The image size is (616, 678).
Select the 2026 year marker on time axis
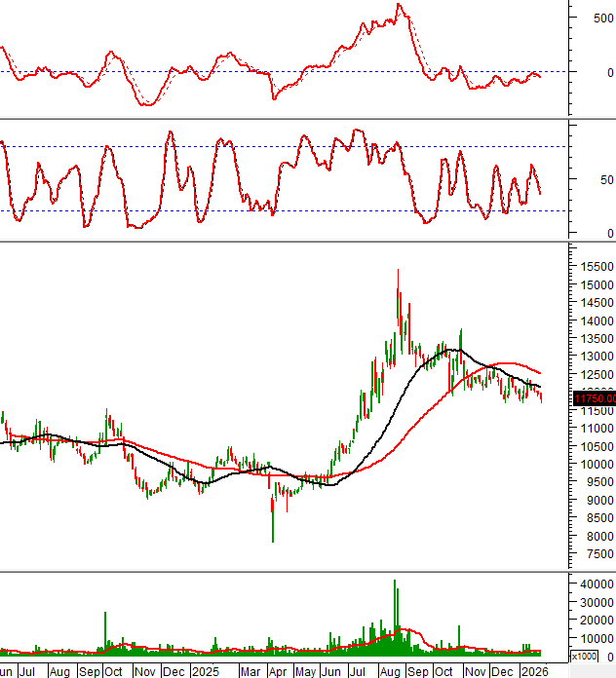[533, 671]
